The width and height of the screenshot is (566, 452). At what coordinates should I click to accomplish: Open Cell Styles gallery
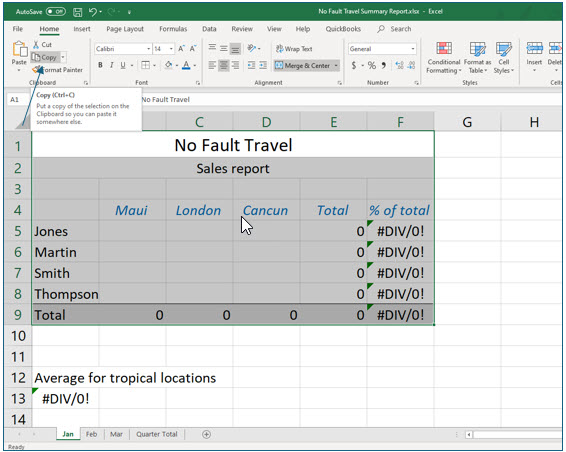504,58
